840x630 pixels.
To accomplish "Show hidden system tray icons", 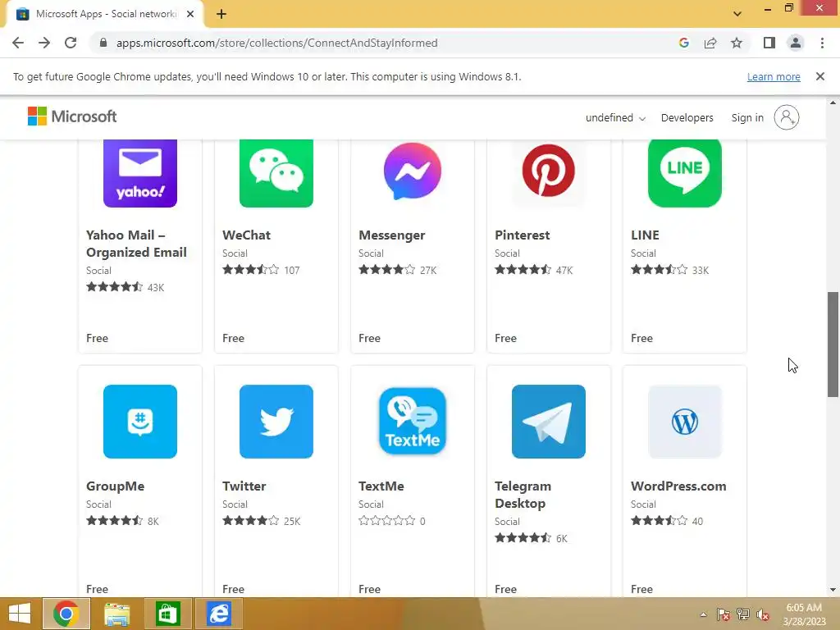I will (703, 614).
